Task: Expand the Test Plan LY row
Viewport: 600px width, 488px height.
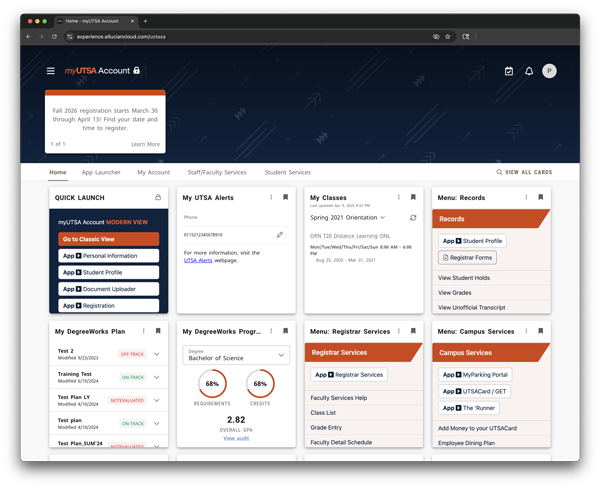Action: point(157,400)
